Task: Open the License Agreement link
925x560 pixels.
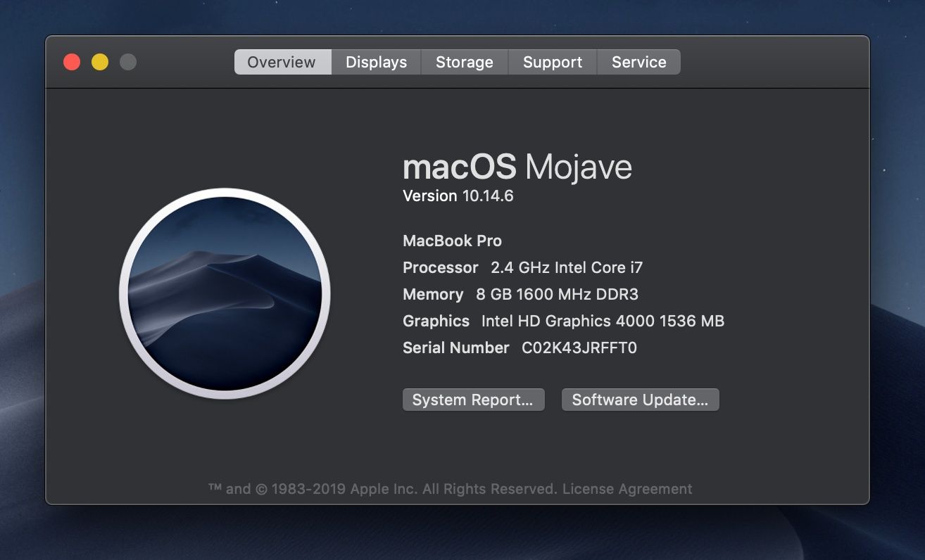Action: (x=627, y=488)
